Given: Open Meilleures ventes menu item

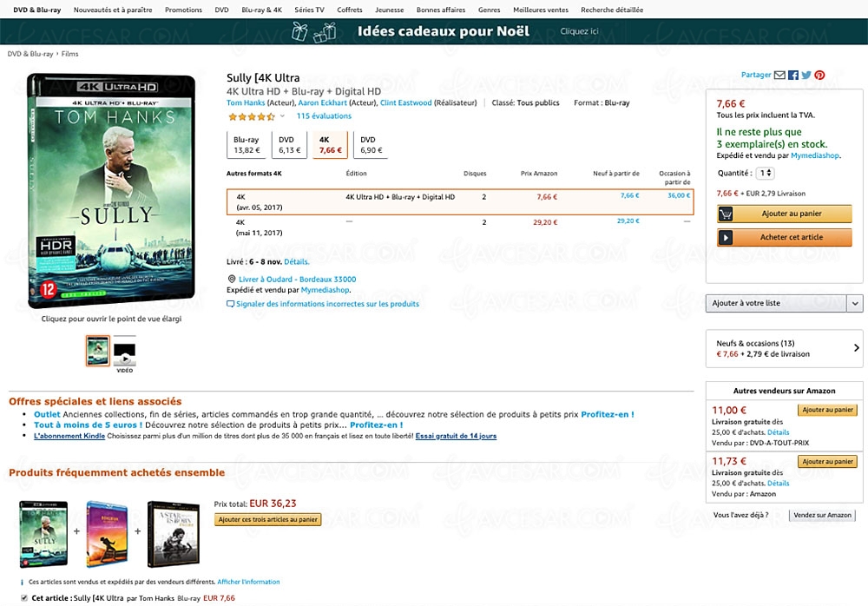Looking at the screenshot, I should (x=541, y=10).
